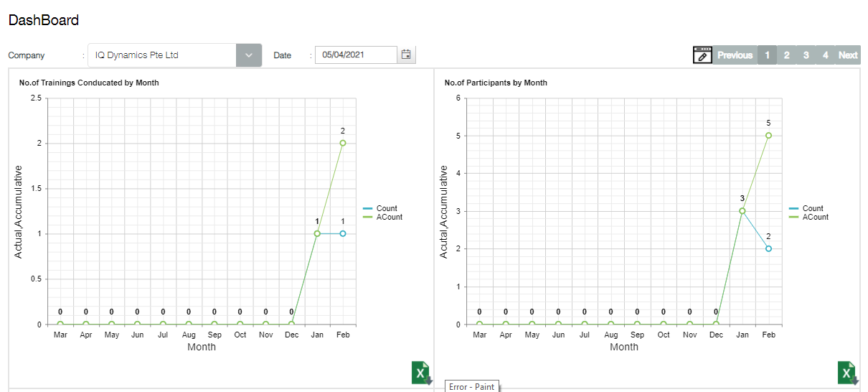This screenshot has width=868, height=392.
Task: Export Trainings chart to Excel
Action: pos(421,373)
